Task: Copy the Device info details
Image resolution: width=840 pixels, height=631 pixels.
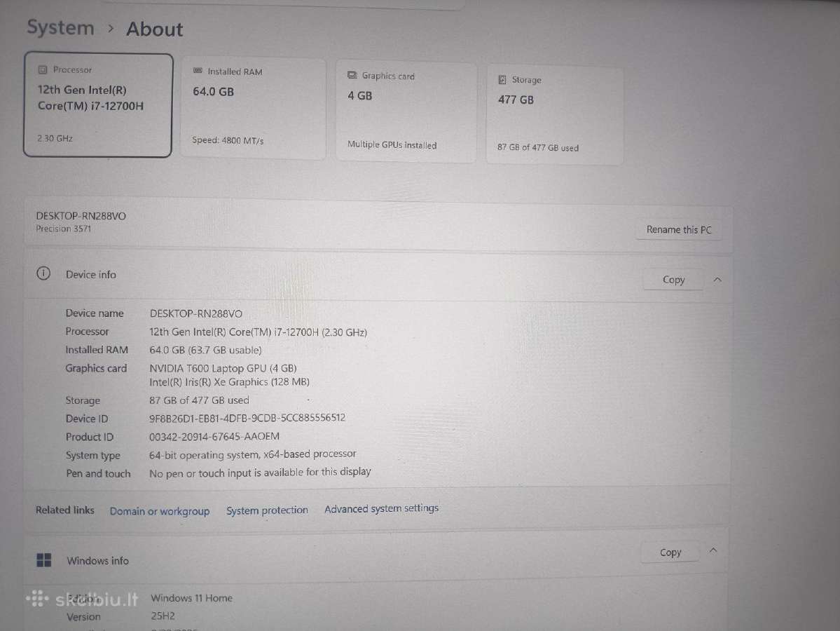Action: coord(673,279)
